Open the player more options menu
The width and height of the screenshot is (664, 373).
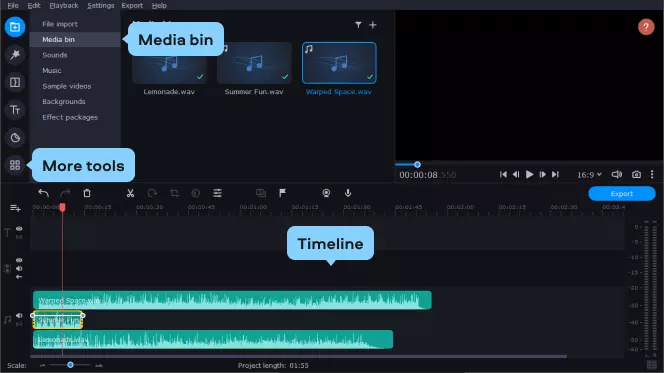tap(652, 174)
